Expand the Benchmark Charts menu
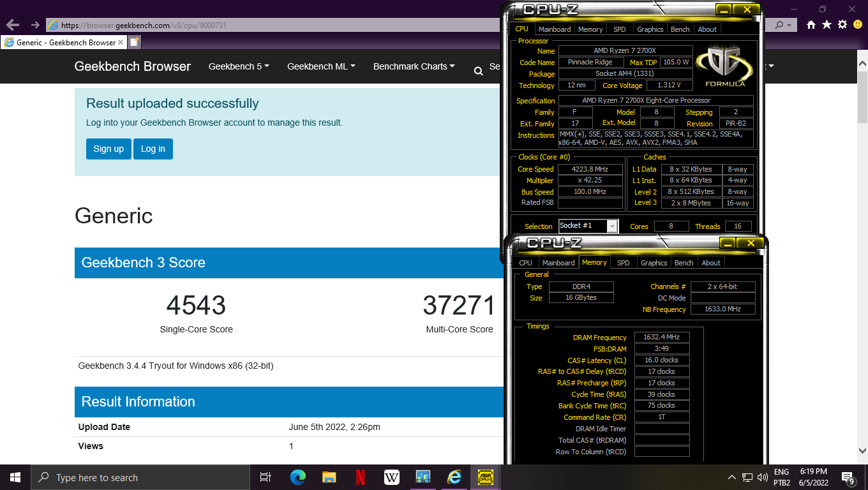 (414, 66)
